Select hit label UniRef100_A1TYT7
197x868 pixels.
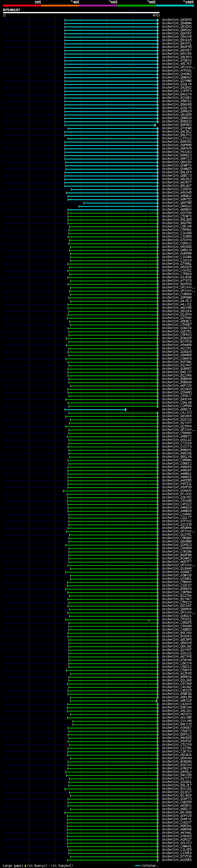click(x=177, y=779)
